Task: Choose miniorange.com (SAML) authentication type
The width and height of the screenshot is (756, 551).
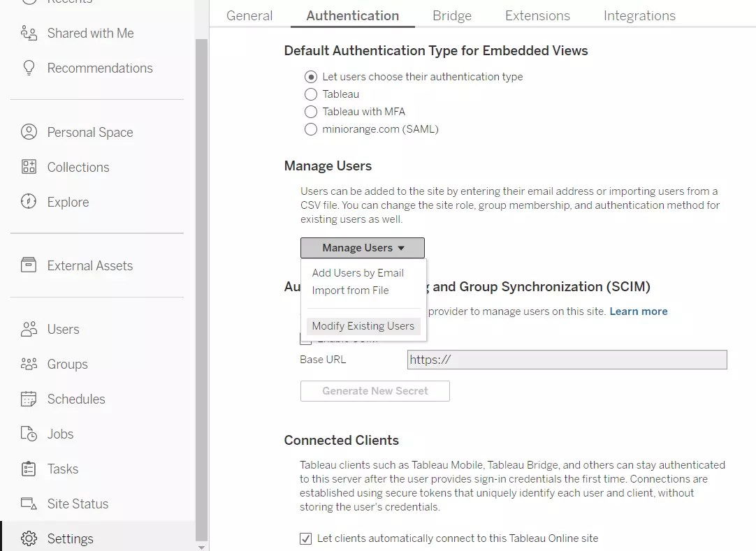Action: point(310,128)
